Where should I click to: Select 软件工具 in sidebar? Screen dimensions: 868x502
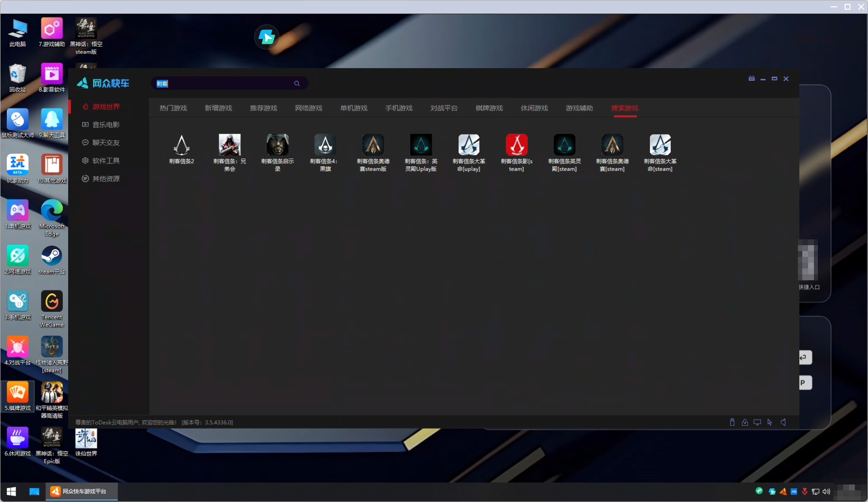click(x=106, y=161)
